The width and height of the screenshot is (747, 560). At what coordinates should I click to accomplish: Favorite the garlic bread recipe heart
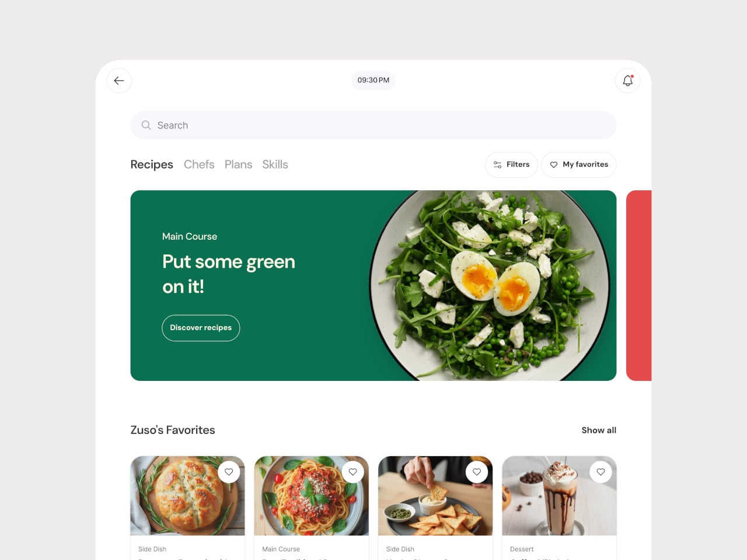[x=229, y=472]
